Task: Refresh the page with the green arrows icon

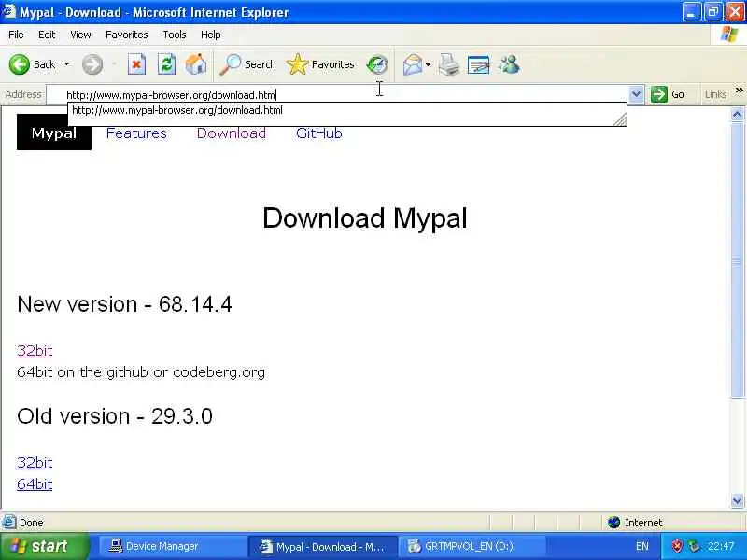Action: pos(166,64)
